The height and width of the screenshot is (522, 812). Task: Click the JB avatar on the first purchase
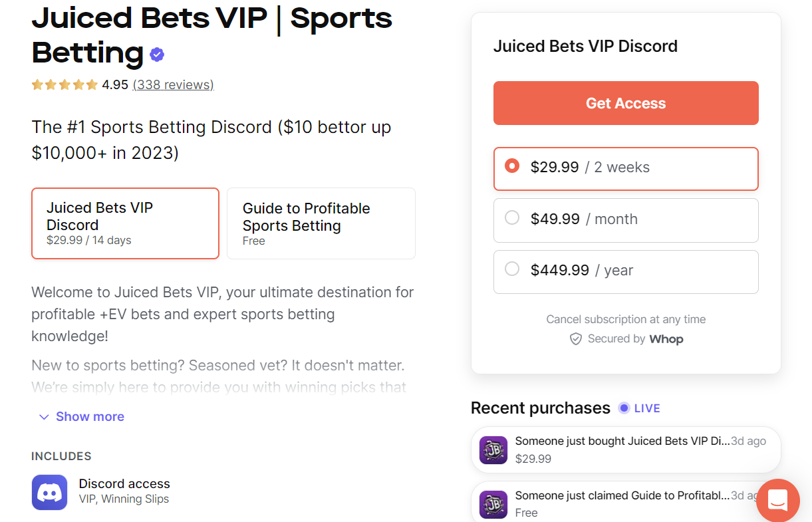[493, 450]
